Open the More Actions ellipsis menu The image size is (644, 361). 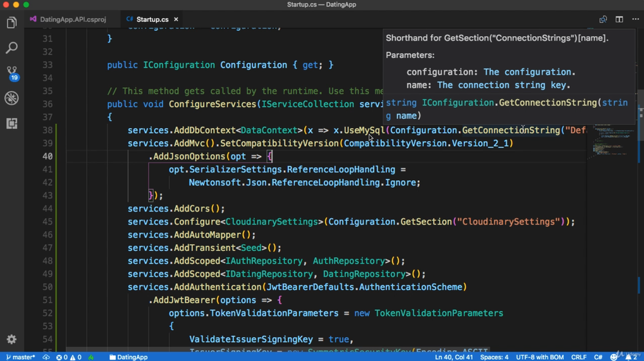point(636,19)
